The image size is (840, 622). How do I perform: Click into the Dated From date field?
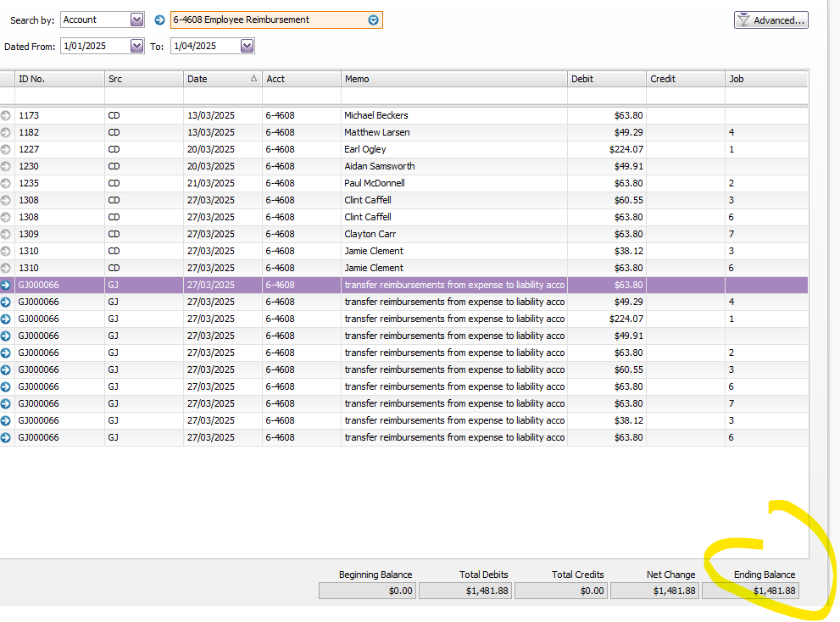[93, 46]
